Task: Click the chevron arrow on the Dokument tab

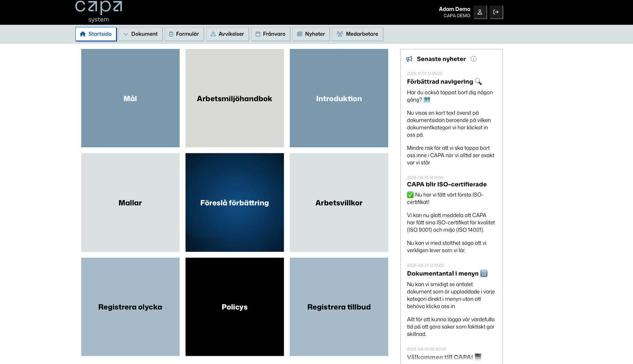Action: click(x=126, y=34)
